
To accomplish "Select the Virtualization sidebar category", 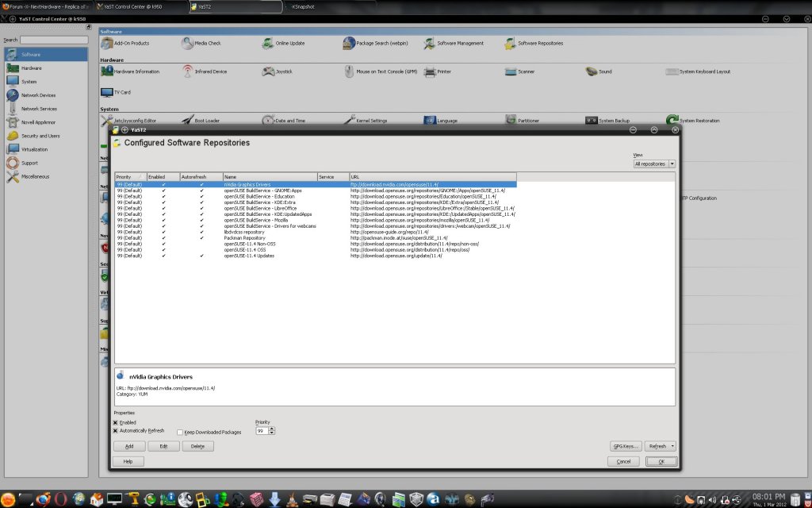I will pos(45,149).
